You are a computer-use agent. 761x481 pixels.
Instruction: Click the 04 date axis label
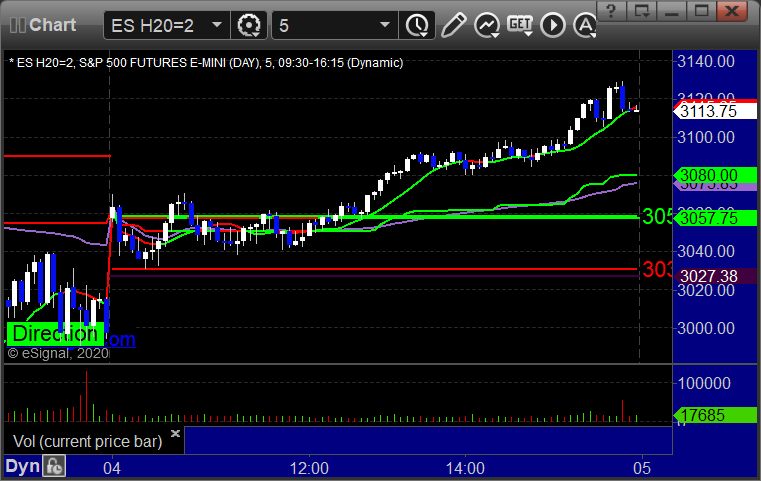(112, 468)
